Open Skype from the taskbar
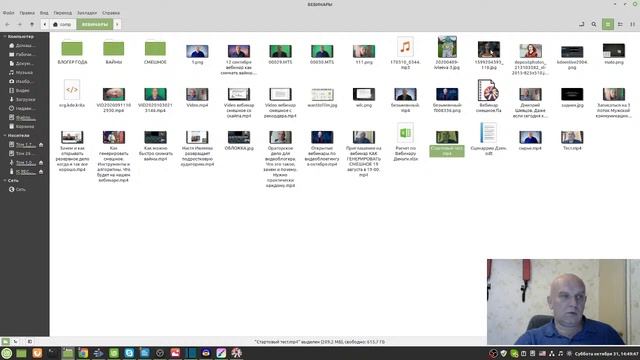 [129, 353]
